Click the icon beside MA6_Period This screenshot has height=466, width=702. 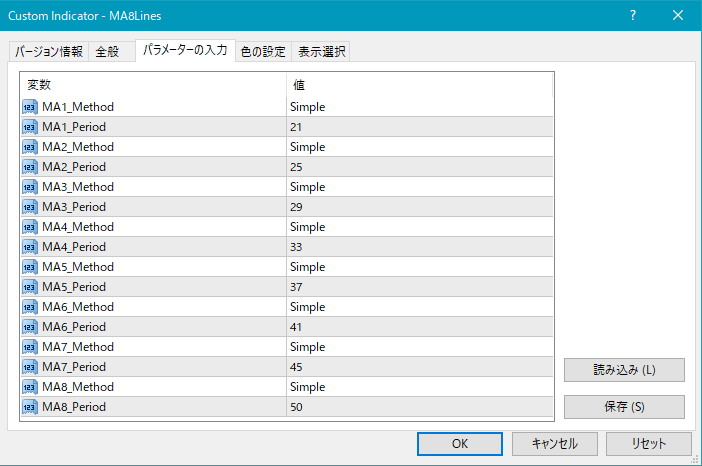click(x=29, y=327)
